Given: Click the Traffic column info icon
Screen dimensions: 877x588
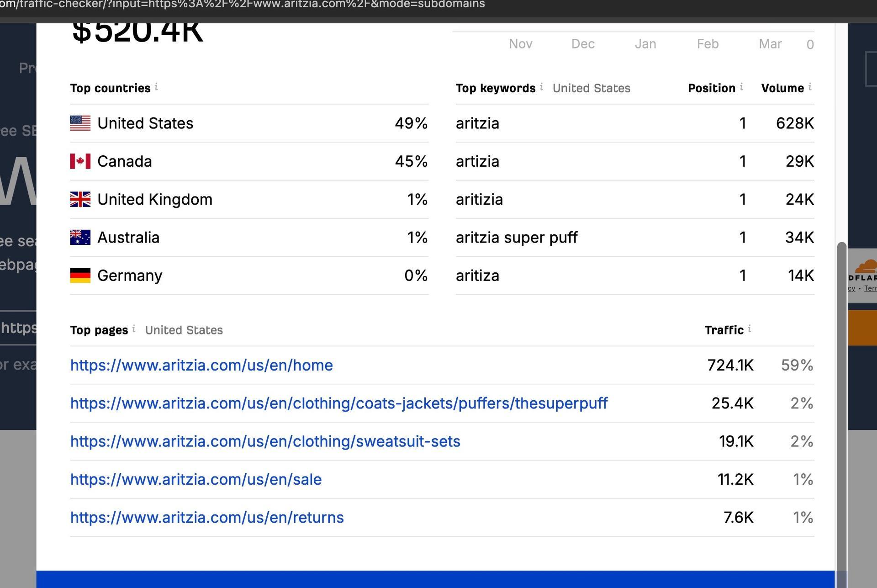Looking at the screenshot, I should [750, 328].
